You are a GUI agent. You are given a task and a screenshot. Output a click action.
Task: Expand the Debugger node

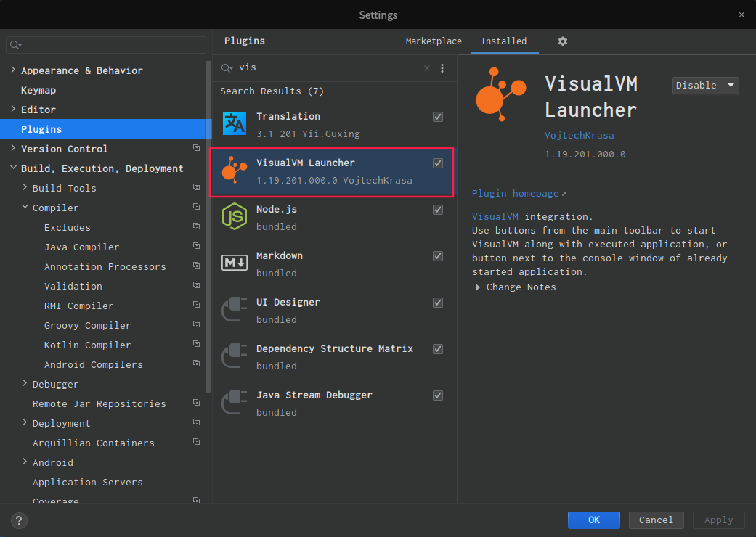pos(25,384)
